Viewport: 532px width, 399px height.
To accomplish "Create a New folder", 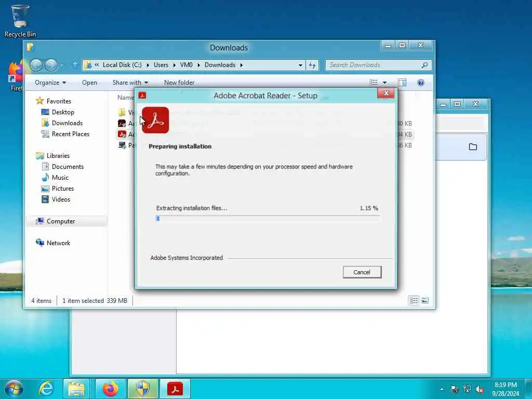I will click(179, 83).
